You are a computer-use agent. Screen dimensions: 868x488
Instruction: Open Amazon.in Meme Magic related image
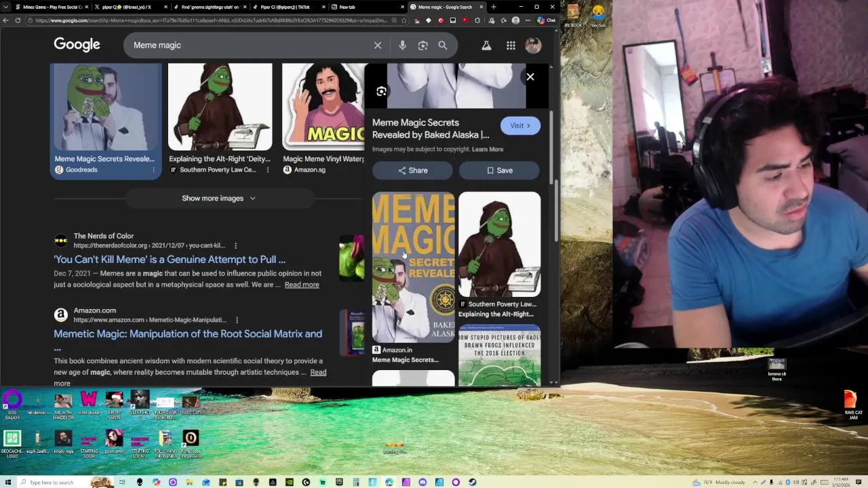[413, 267]
